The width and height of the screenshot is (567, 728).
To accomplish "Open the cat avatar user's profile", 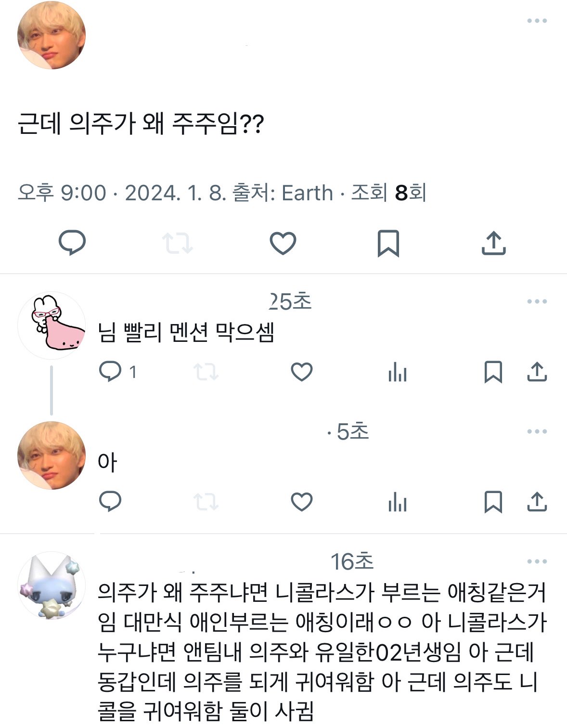I will point(52,585).
